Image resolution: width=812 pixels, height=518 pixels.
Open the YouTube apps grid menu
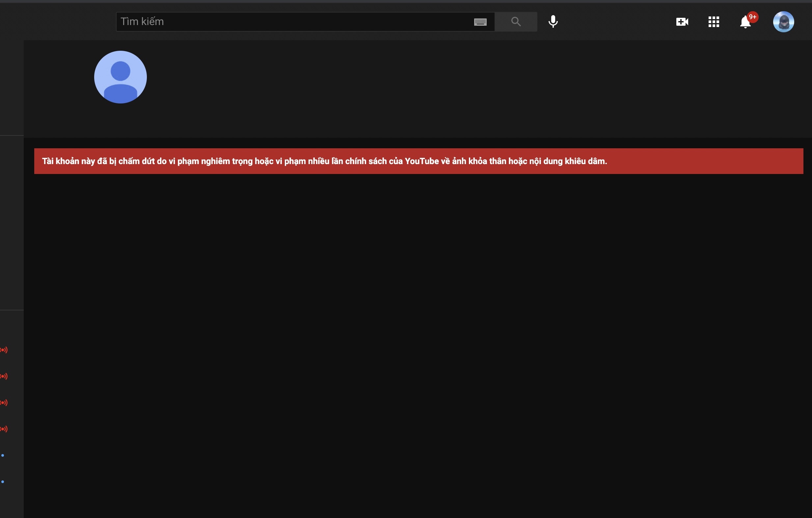(x=714, y=22)
